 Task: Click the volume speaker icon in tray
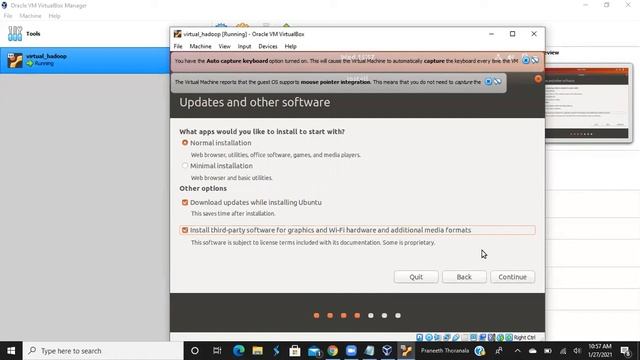[577, 351]
